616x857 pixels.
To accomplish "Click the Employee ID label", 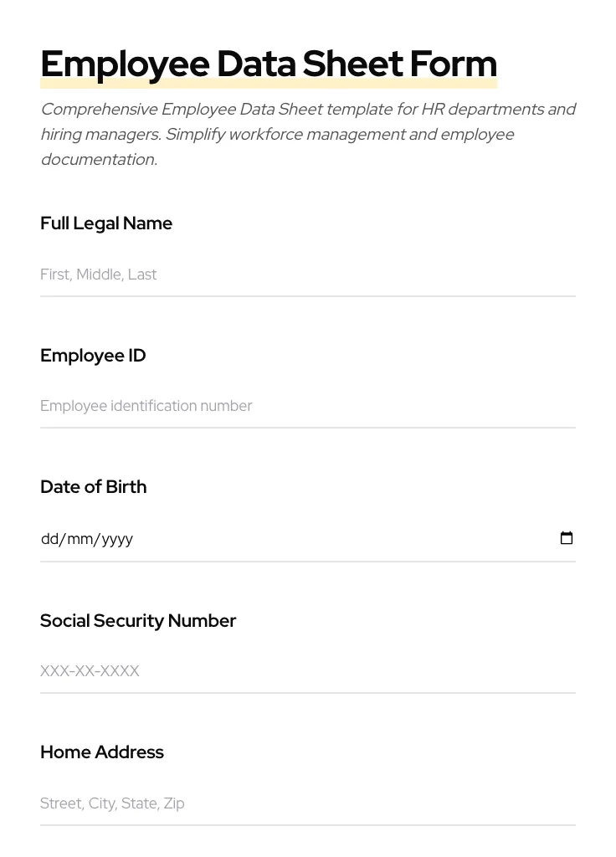I will tap(93, 355).
